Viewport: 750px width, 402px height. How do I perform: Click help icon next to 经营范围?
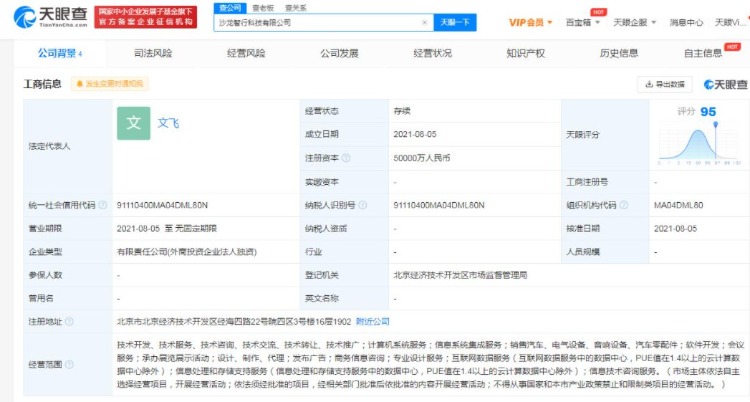point(69,365)
